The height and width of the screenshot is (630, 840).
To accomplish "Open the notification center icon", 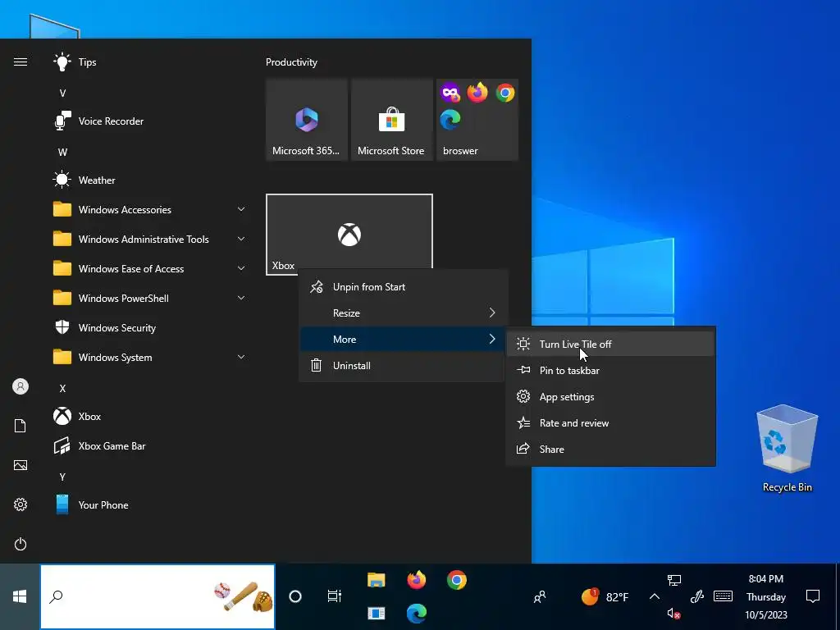I will click(x=813, y=596).
